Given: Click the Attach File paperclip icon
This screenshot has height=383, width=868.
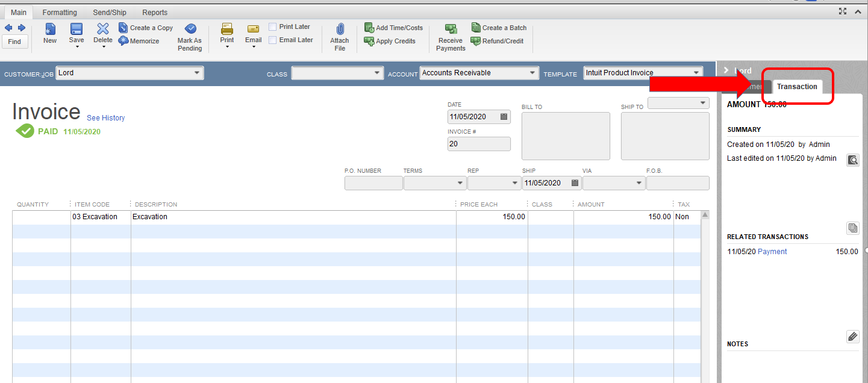Looking at the screenshot, I should coord(340,30).
